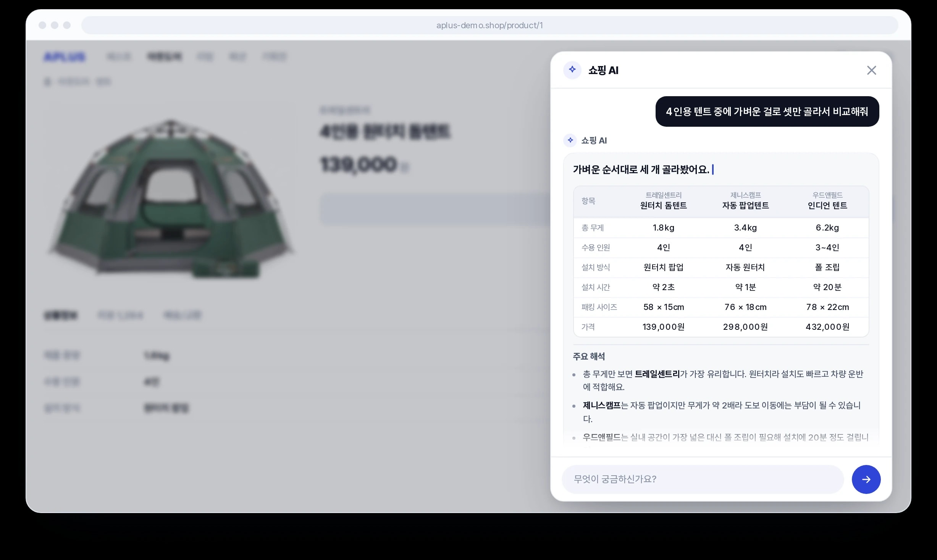Click the 139,000원 price cell
The image size is (937, 560).
[664, 327]
